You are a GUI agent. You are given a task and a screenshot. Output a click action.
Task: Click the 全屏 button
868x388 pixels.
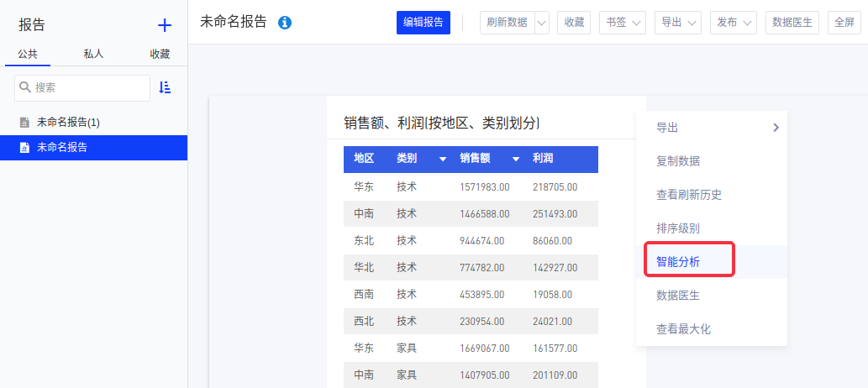coord(844,23)
